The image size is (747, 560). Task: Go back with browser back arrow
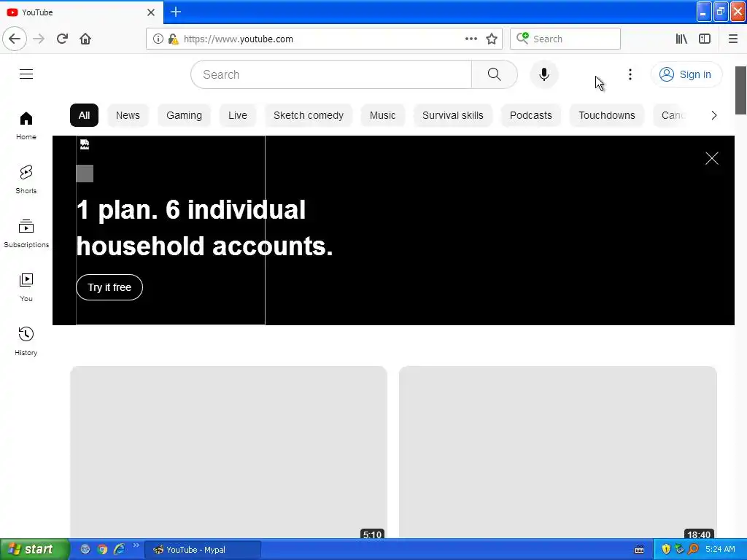pos(15,39)
